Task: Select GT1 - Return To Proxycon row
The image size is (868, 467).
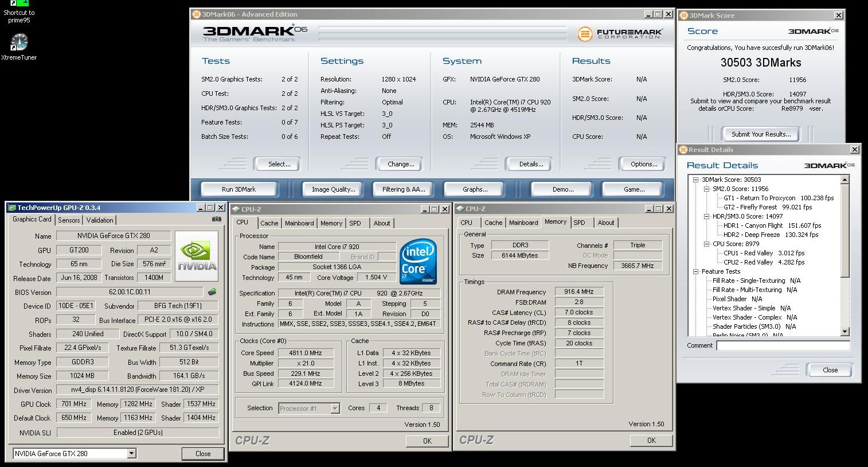Action: [779, 198]
